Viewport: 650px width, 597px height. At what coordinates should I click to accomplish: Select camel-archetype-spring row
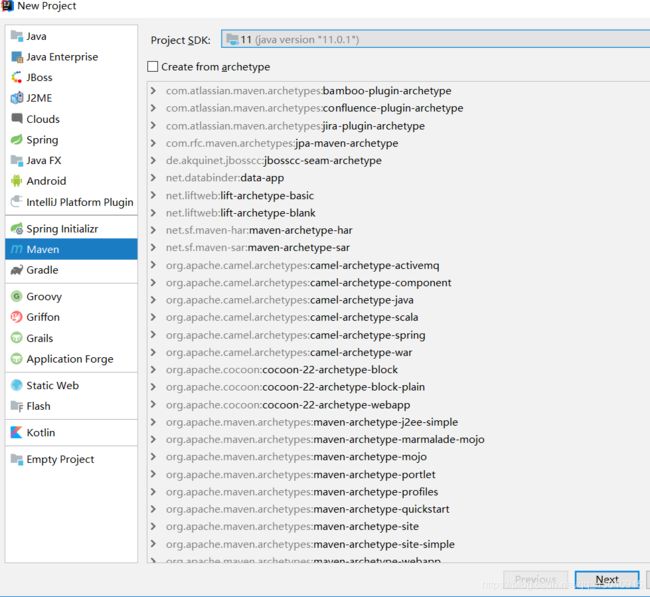pos(399,335)
